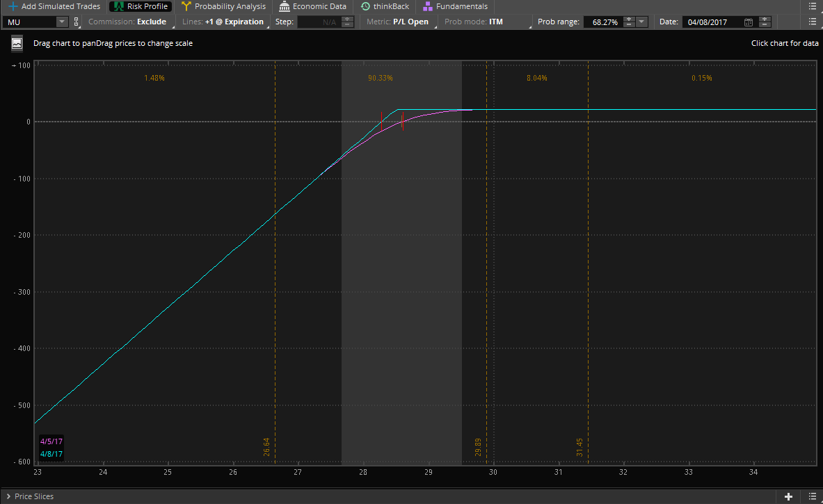
Task: Open the calendar date picker icon
Action: pyautogui.click(x=749, y=22)
